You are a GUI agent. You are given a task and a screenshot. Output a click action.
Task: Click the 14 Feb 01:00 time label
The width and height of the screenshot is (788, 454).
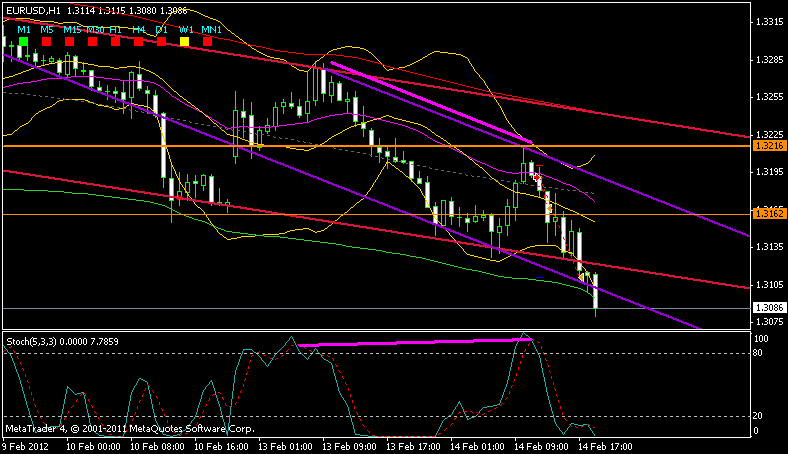(477, 446)
